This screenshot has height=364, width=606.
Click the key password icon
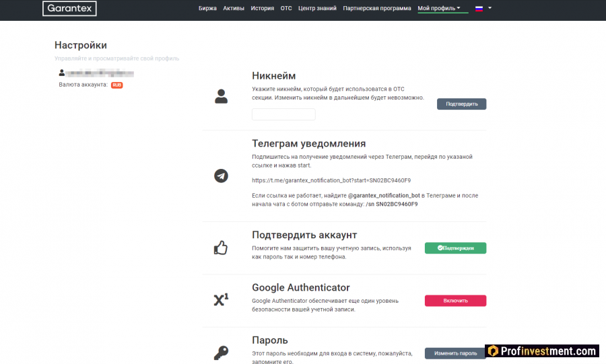click(221, 353)
